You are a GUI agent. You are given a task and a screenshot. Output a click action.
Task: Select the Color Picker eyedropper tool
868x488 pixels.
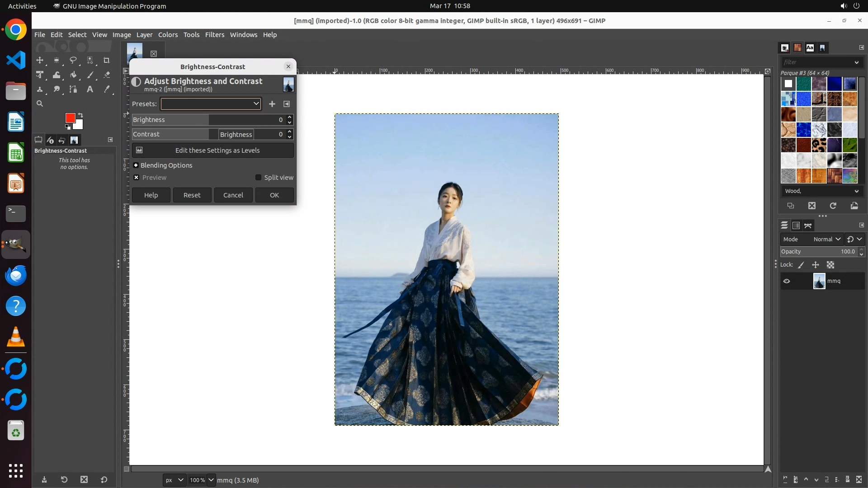[x=107, y=89]
